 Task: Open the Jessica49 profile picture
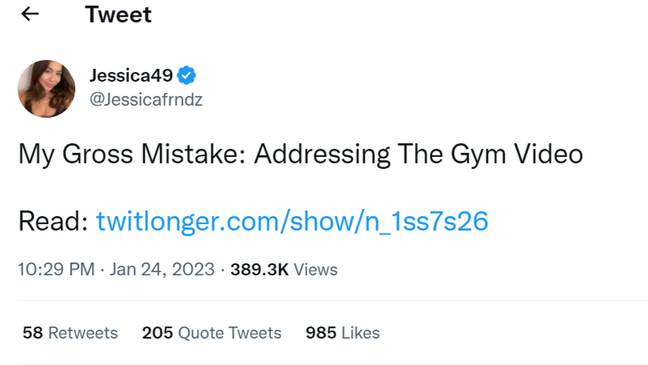[46, 89]
